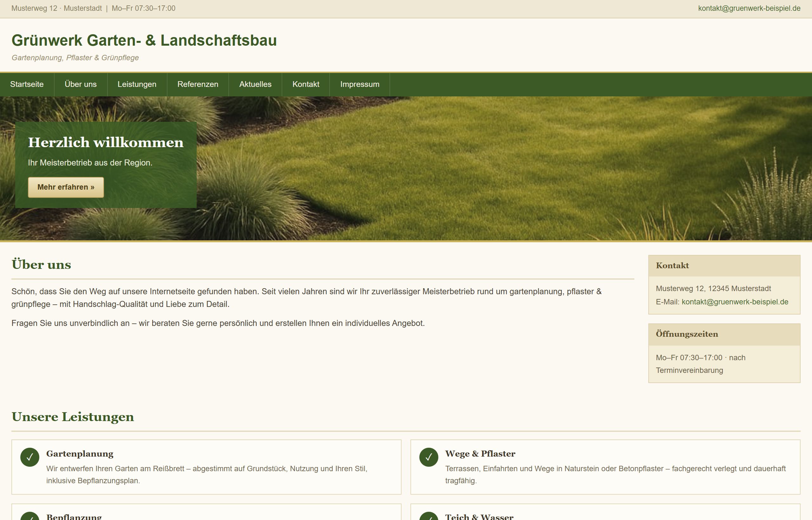Click 'Ihr Meisterbetrieb aus der Region.' text
Viewport: 812px width, 520px height.
90,163
